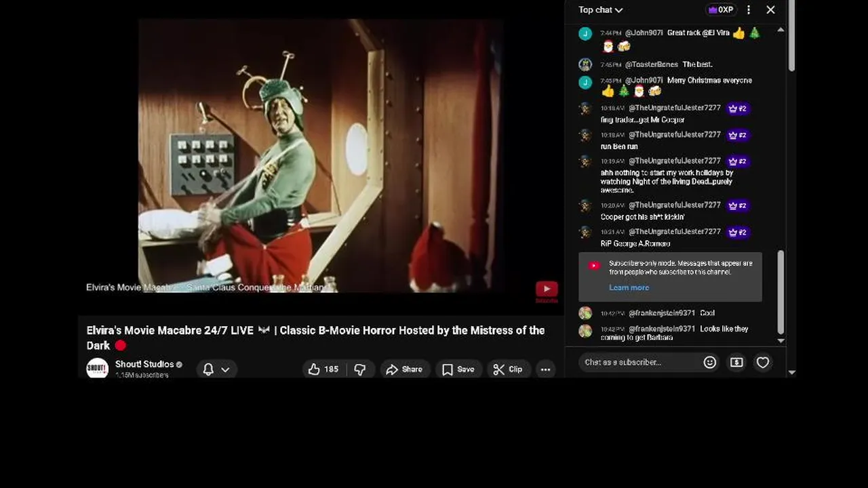Screen dimensions: 868x488
Task: Click the chat scrollbar thumb
Action: [x=781, y=291]
